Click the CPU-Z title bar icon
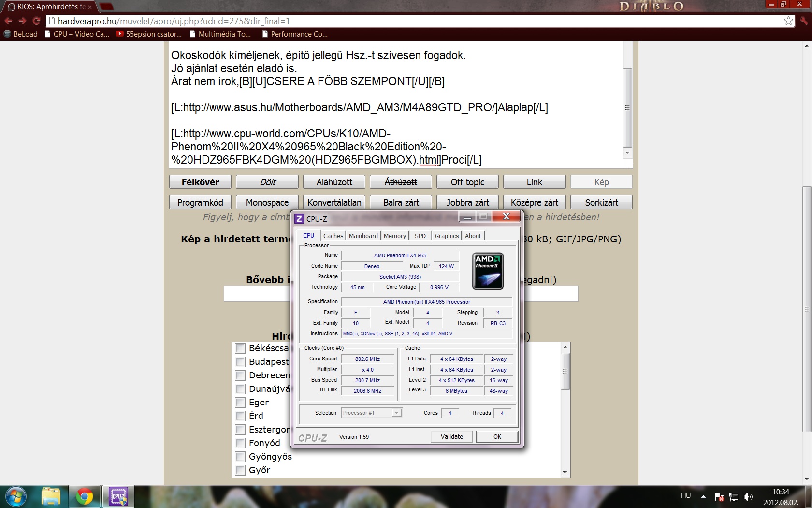Screen dimensions: 812x508 pyautogui.click(x=299, y=219)
